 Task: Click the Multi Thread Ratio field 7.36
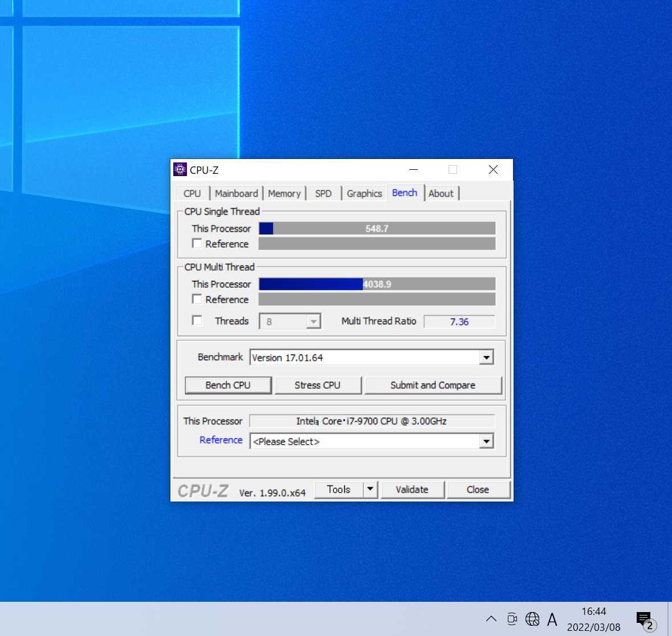459,321
